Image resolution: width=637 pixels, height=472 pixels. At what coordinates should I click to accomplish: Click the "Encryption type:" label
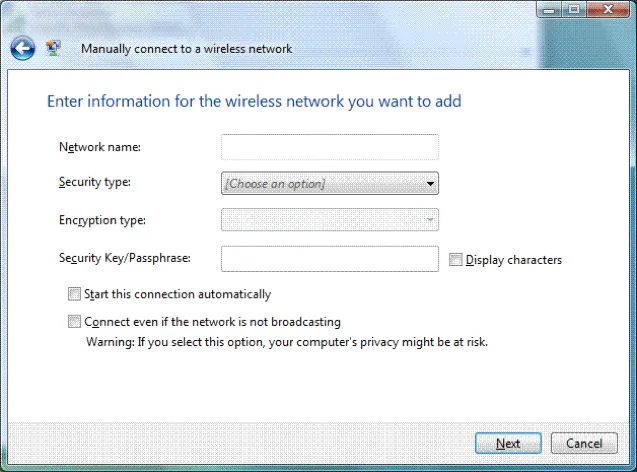click(x=103, y=219)
